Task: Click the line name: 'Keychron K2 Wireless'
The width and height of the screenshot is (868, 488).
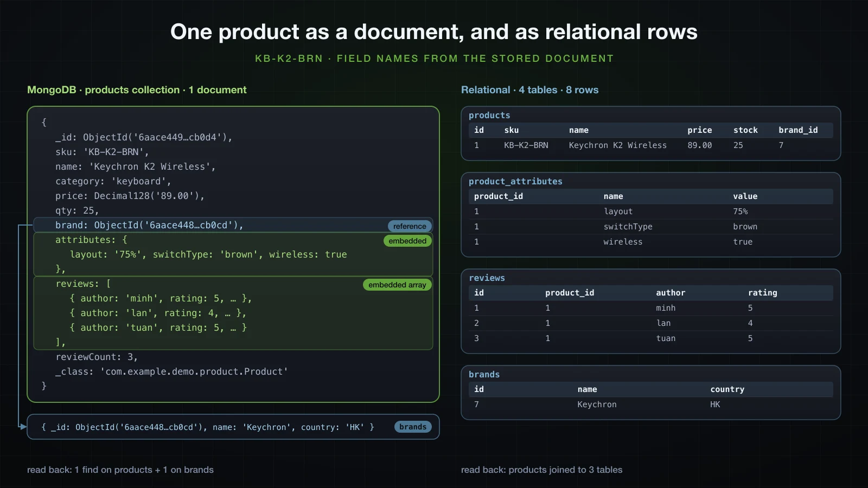Action: (135, 166)
